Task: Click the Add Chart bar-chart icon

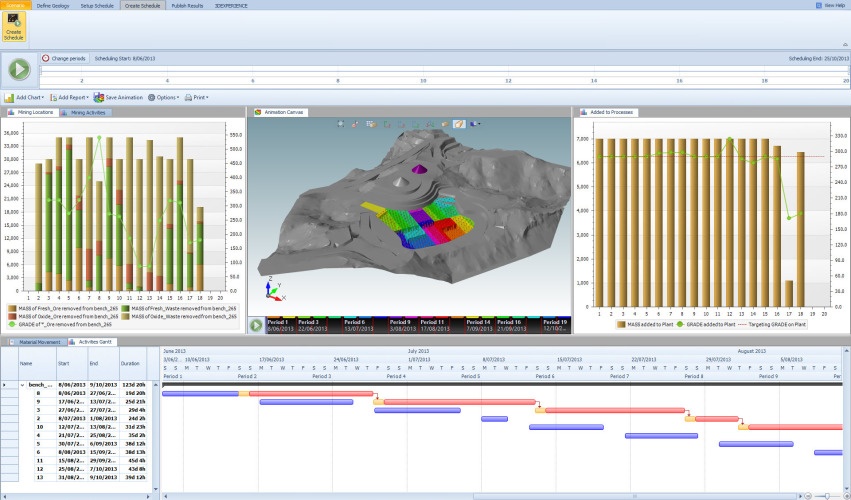Action: (9, 98)
